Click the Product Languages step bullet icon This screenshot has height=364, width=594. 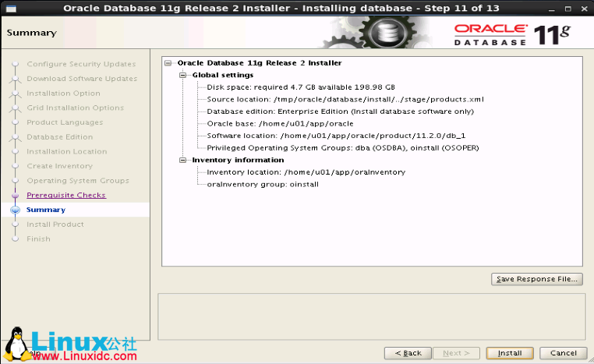coord(15,122)
